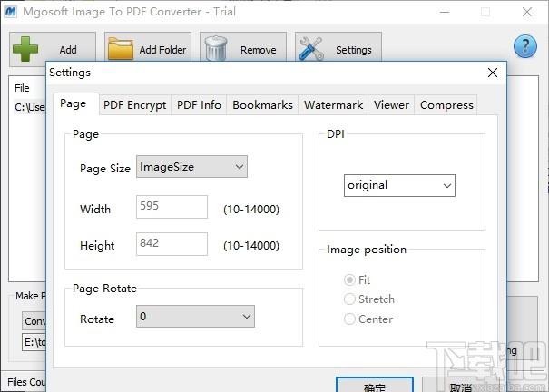
Task: Click the Page Size label
Action: point(105,169)
